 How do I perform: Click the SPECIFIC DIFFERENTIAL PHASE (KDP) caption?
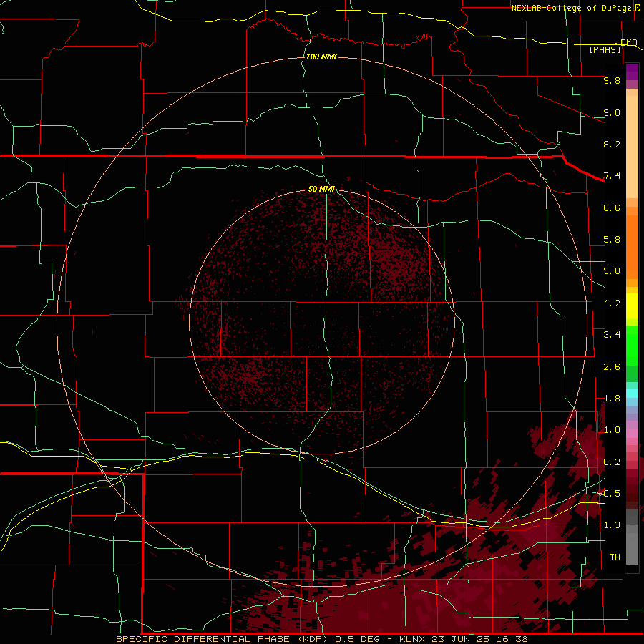pyautogui.click(x=222, y=639)
